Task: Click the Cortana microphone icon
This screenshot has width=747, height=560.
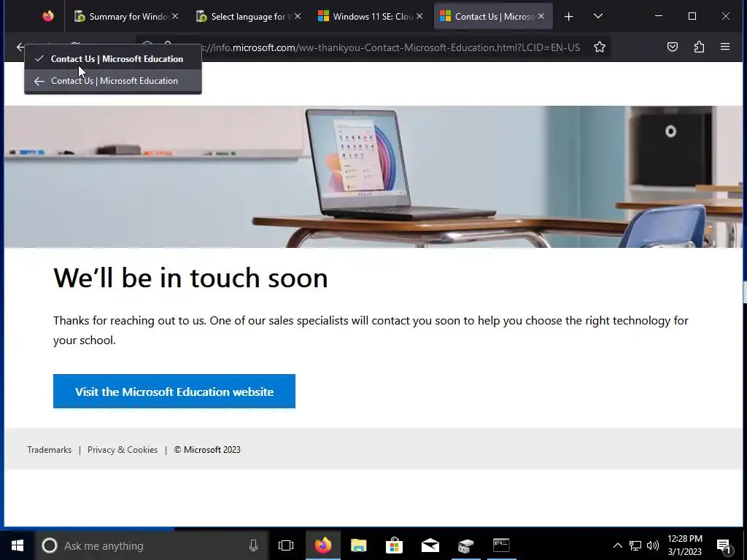Action: tap(253, 545)
